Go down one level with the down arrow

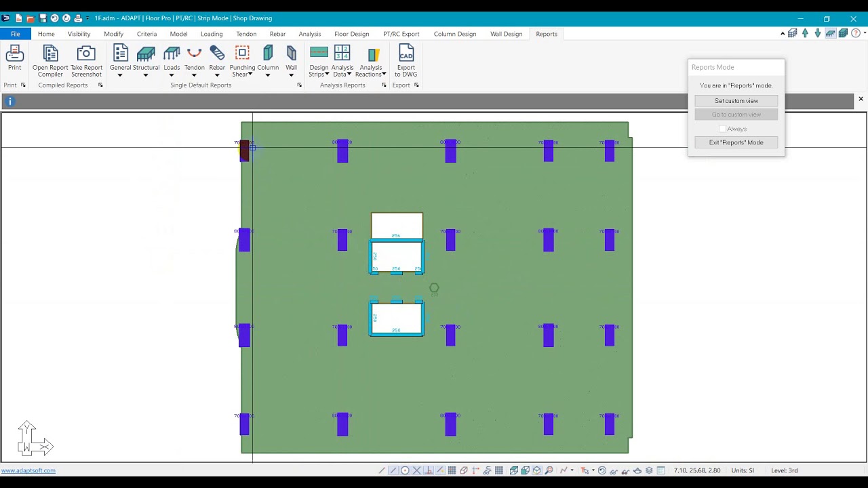pos(818,33)
